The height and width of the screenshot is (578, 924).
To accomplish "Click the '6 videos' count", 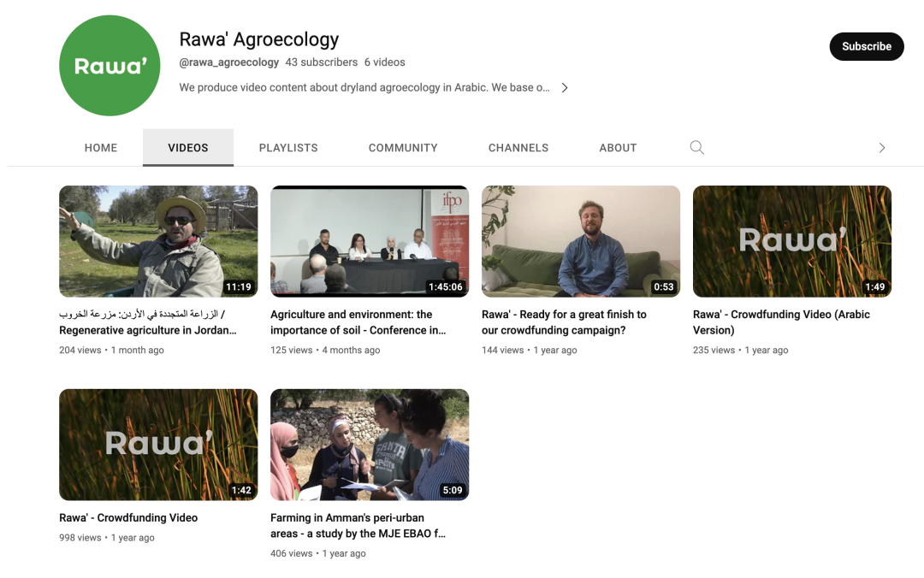I will [384, 62].
